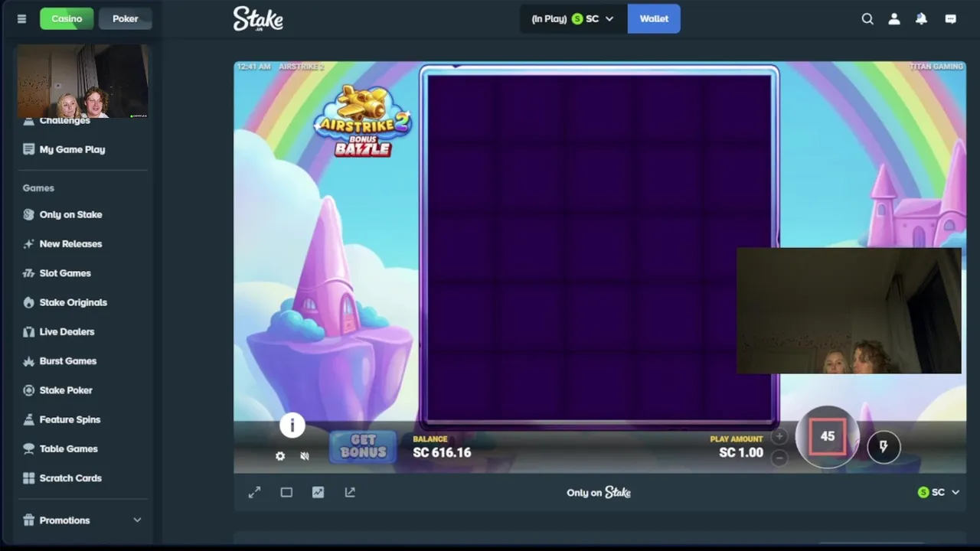This screenshot has height=551, width=980.
Task: Click the Stake Originals flame icon
Action: [28, 302]
